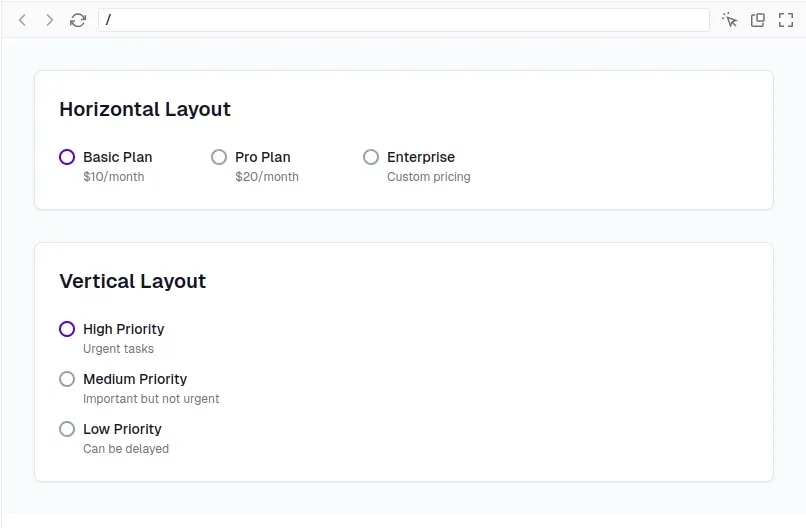
Task: Click the forward navigation arrow icon
Action: tap(49, 20)
